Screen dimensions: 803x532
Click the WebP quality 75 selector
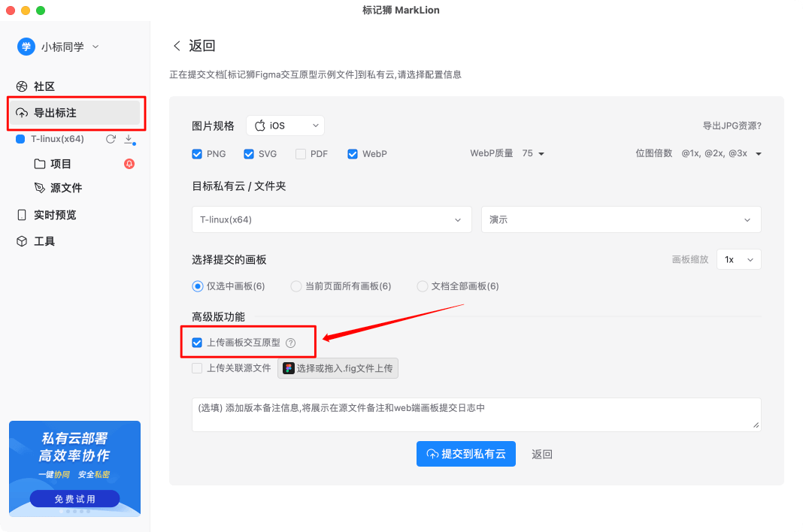click(x=534, y=153)
